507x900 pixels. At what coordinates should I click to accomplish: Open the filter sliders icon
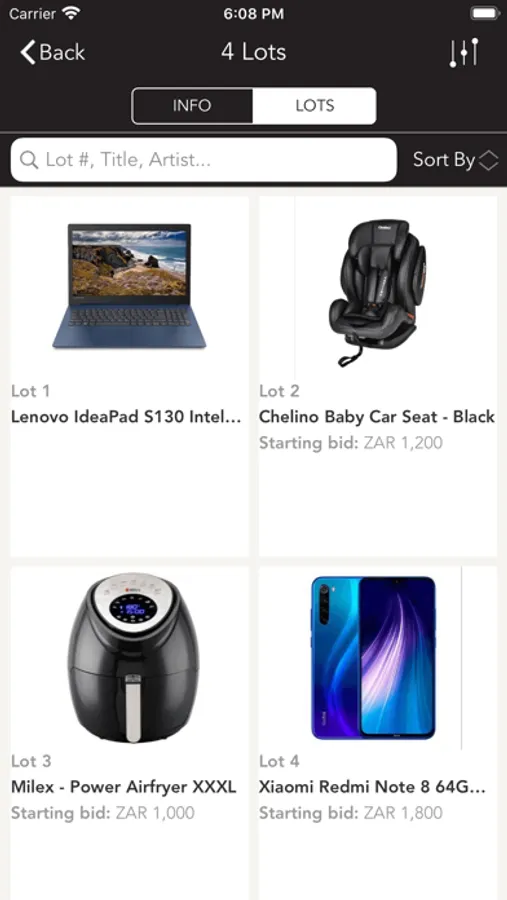coord(464,53)
